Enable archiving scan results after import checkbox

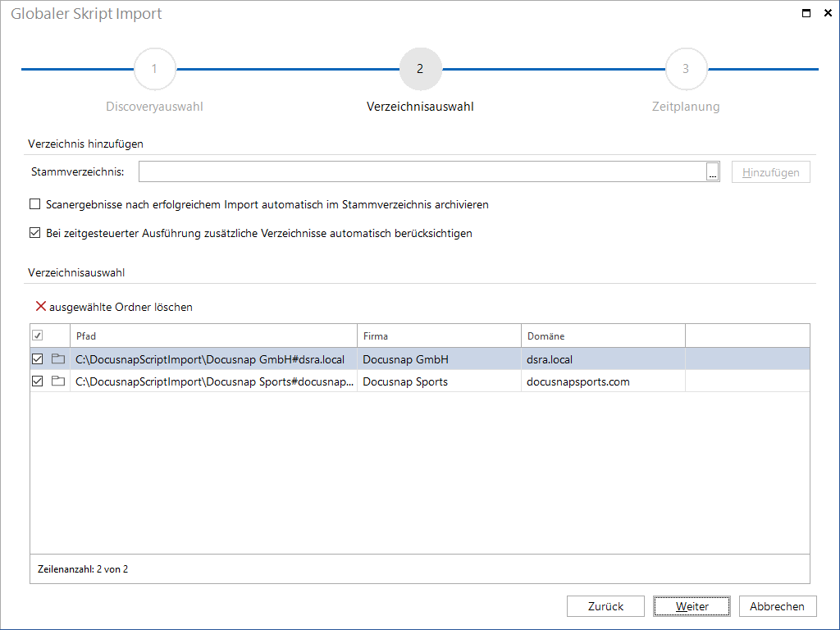34,204
